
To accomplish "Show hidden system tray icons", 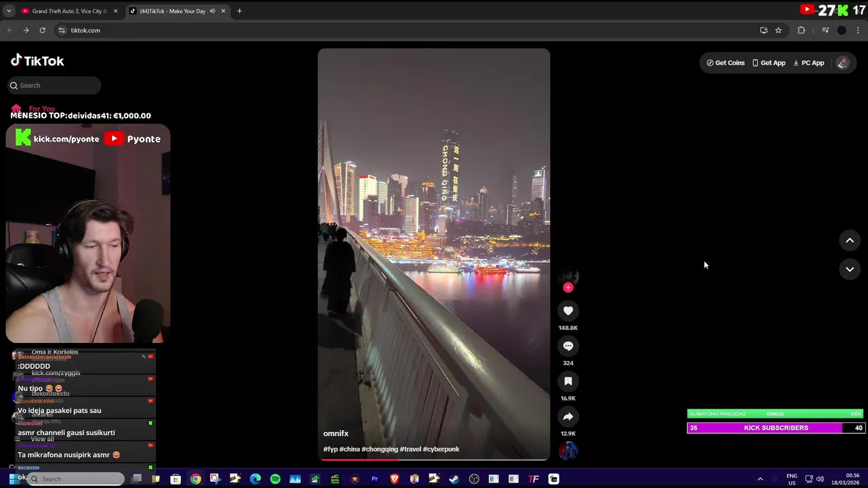I will [x=760, y=479].
